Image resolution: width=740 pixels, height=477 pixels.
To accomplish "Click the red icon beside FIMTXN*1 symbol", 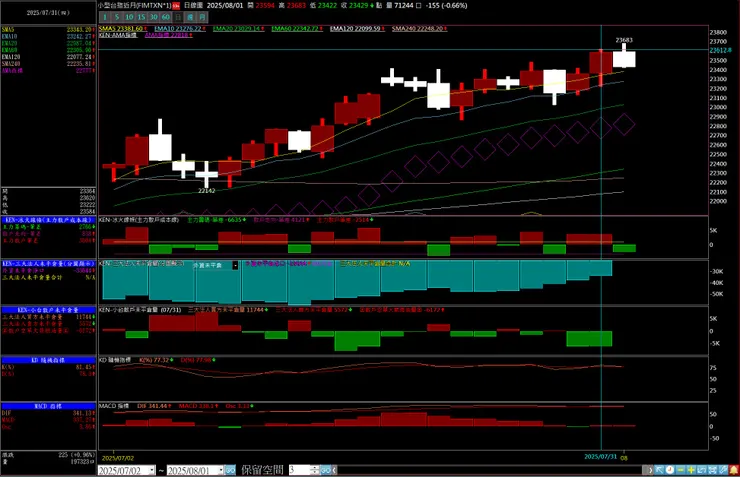I will [x=176, y=6].
